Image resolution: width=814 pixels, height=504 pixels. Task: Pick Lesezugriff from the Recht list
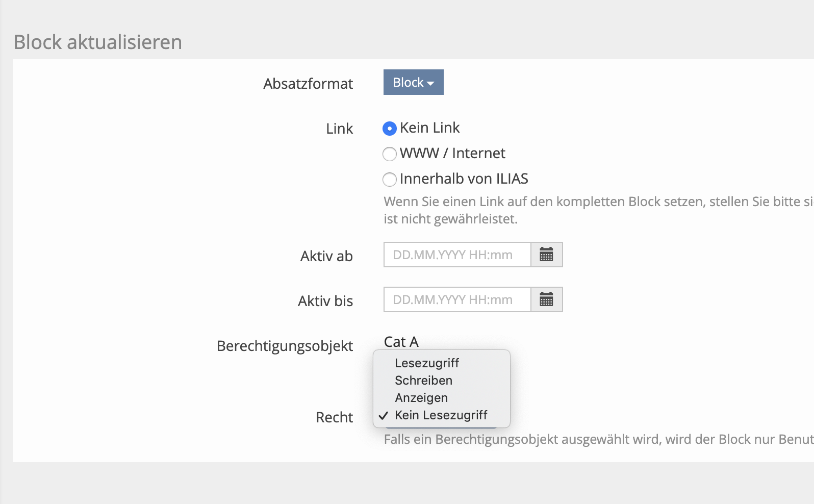click(426, 363)
